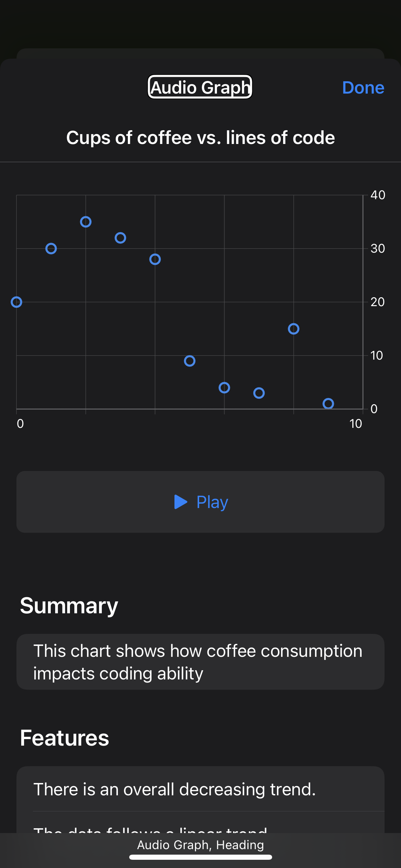Select the lowest data point near 9 cups

point(328,403)
